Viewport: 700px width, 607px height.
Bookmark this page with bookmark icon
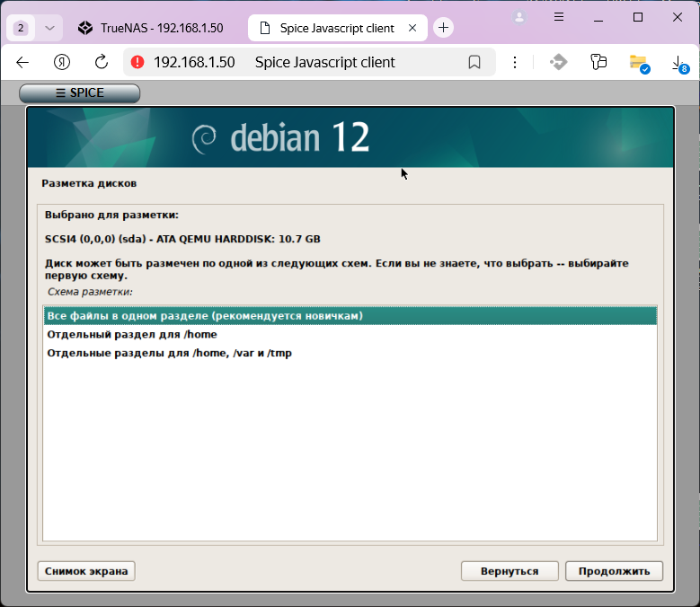pos(474,62)
